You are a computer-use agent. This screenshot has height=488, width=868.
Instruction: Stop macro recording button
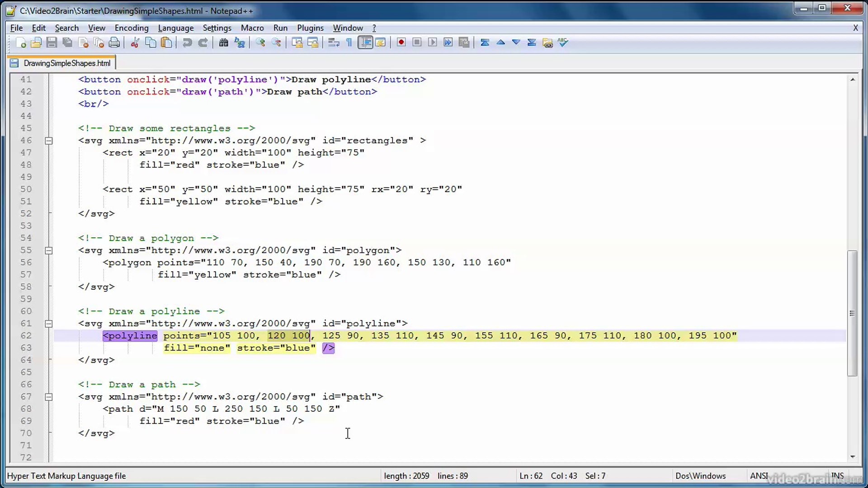click(417, 42)
